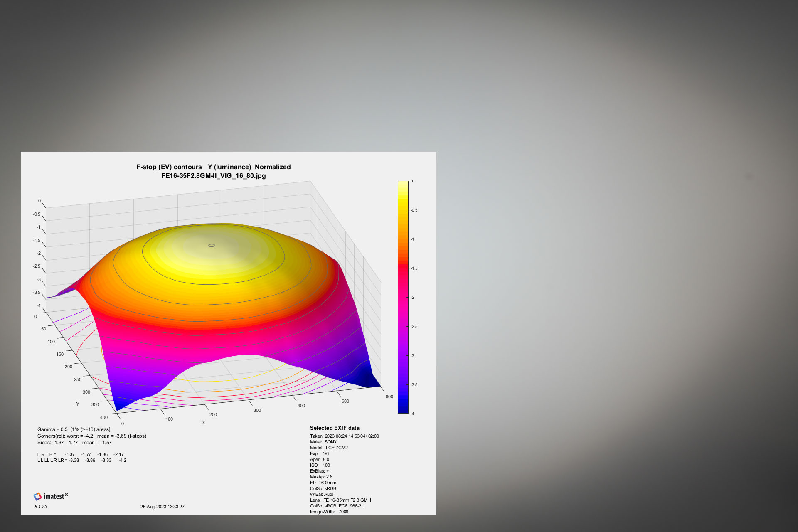Click the timestamp 25-Aug-2023 13:33:27
The image size is (798, 532).
[x=162, y=507]
